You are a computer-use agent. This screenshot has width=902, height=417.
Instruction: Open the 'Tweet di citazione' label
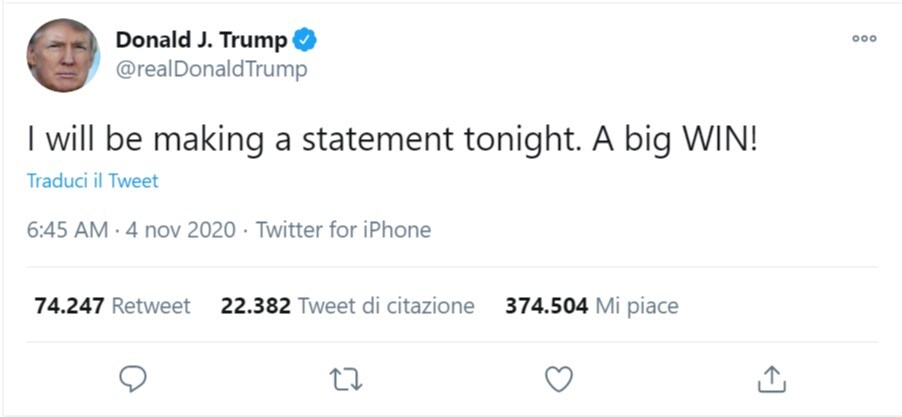click(386, 306)
